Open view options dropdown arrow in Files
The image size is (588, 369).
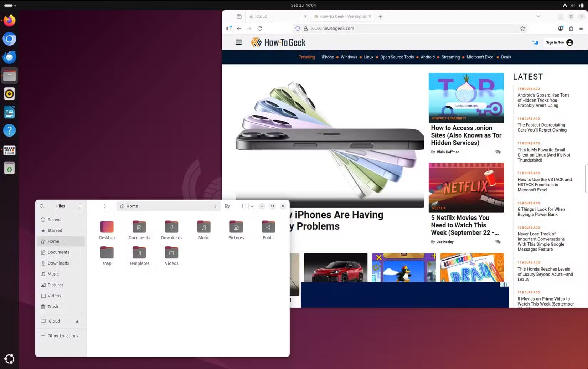252,206
